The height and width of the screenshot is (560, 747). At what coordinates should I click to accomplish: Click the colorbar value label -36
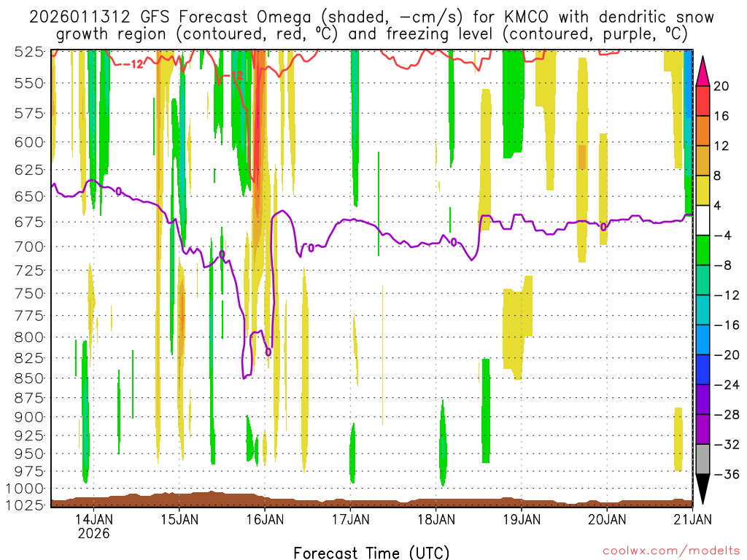point(727,474)
